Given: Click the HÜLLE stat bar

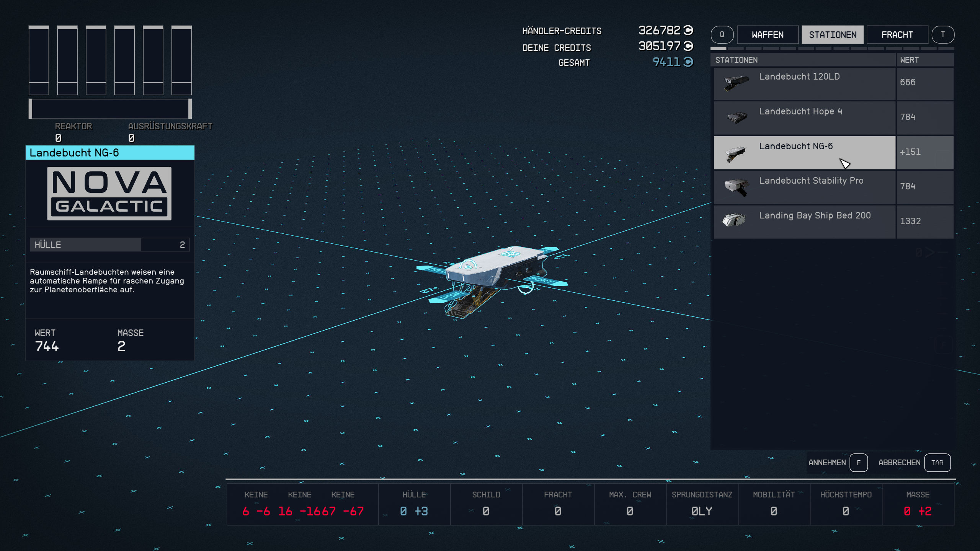Looking at the screenshot, I should [109, 245].
